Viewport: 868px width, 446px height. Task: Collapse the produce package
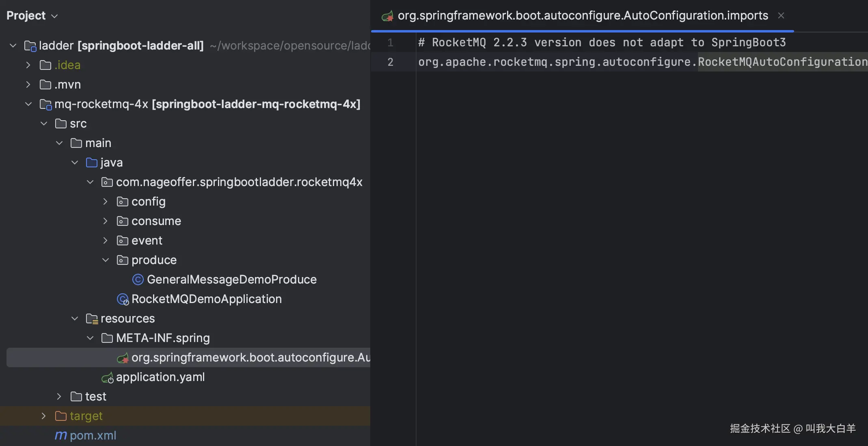105,260
